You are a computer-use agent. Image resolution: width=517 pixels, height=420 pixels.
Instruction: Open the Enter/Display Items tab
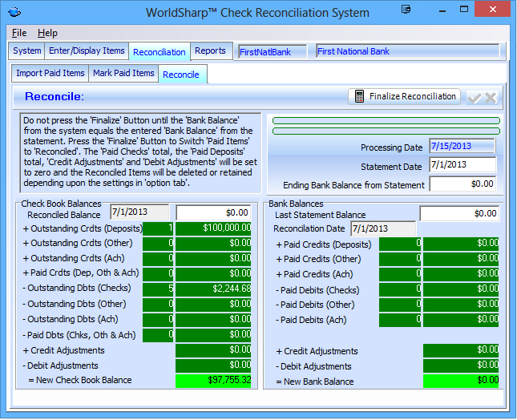[x=87, y=51]
